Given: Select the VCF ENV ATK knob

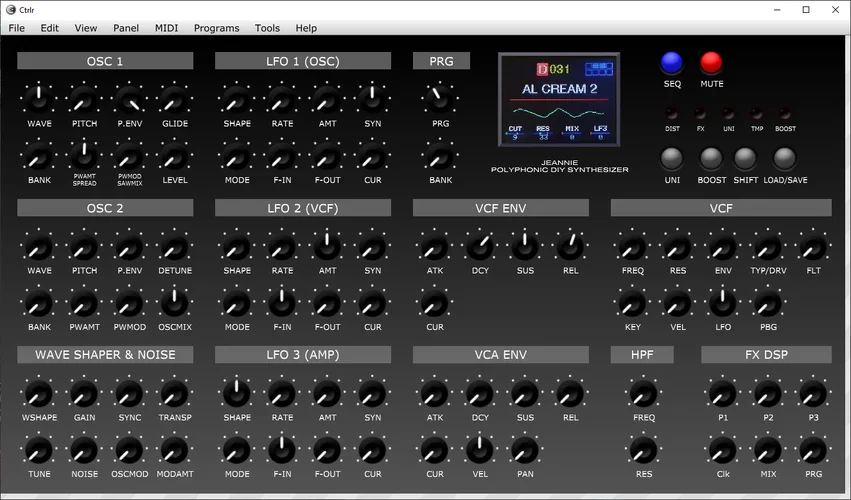Looking at the screenshot, I should click(x=434, y=246).
